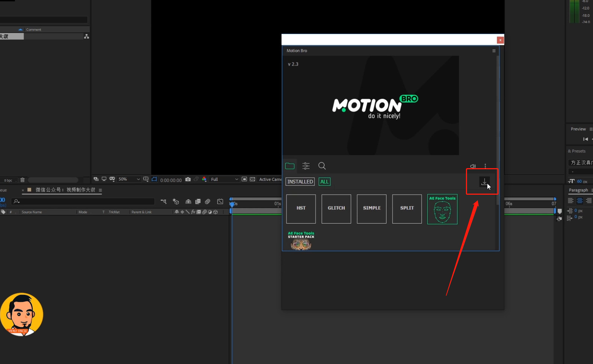Click the download/install pack arrow button
The width and height of the screenshot is (593, 364).
484,182
